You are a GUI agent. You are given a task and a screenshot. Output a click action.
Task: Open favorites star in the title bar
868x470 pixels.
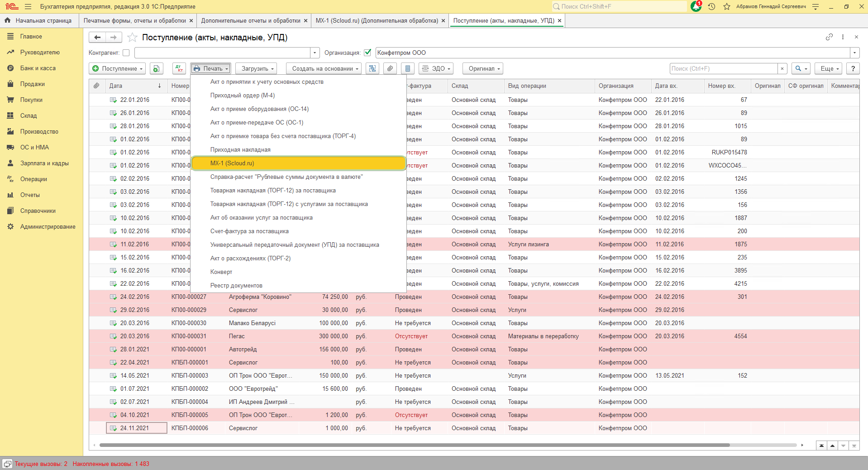[x=727, y=7]
